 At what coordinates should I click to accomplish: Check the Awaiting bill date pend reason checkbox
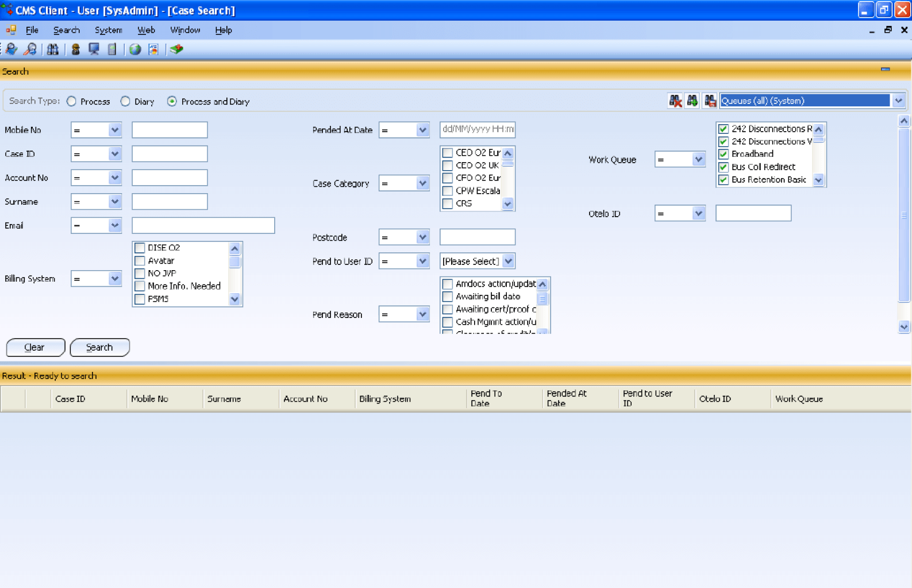pyautogui.click(x=448, y=297)
